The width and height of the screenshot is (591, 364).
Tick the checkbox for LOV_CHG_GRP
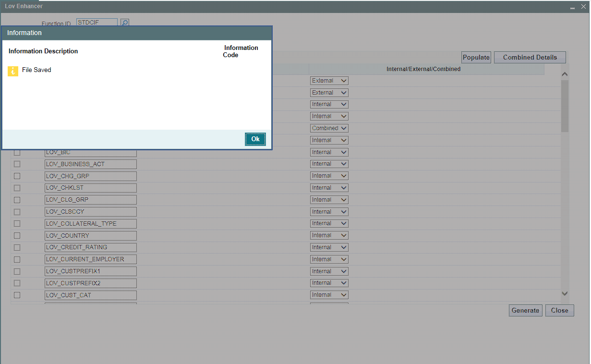17,176
